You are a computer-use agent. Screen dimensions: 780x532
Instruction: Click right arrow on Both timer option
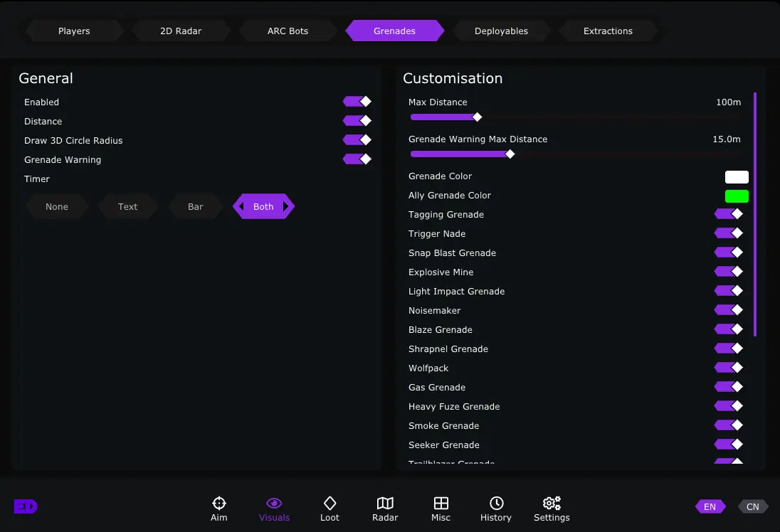(286, 207)
